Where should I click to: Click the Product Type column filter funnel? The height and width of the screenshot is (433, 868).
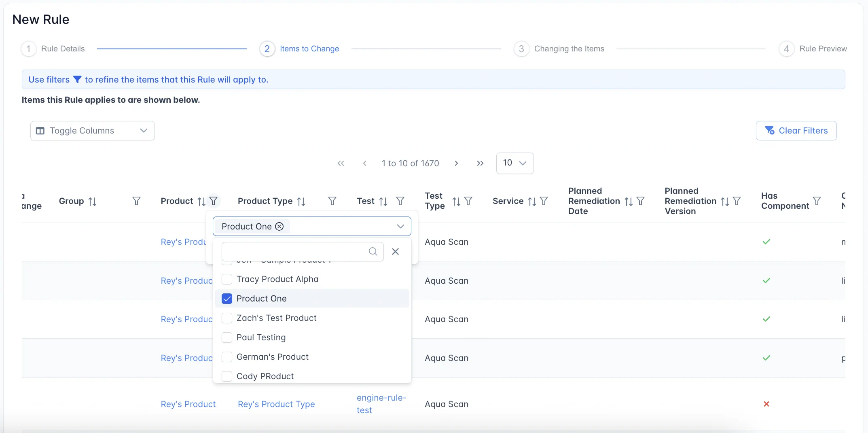click(x=332, y=201)
